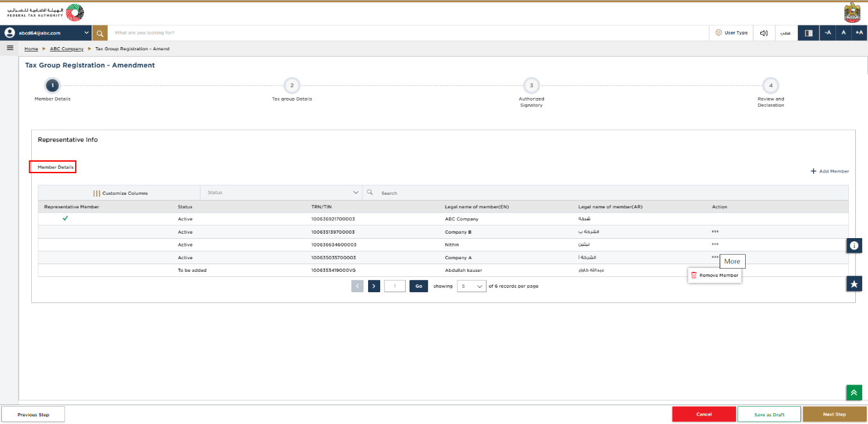The width and height of the screenshot is (868, 424).
Task: Expand the Status filter dropdown
Action: (x=281, y=192)
